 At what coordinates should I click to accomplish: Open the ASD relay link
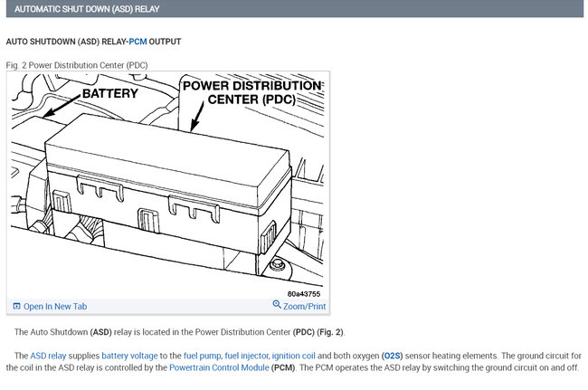48,356
